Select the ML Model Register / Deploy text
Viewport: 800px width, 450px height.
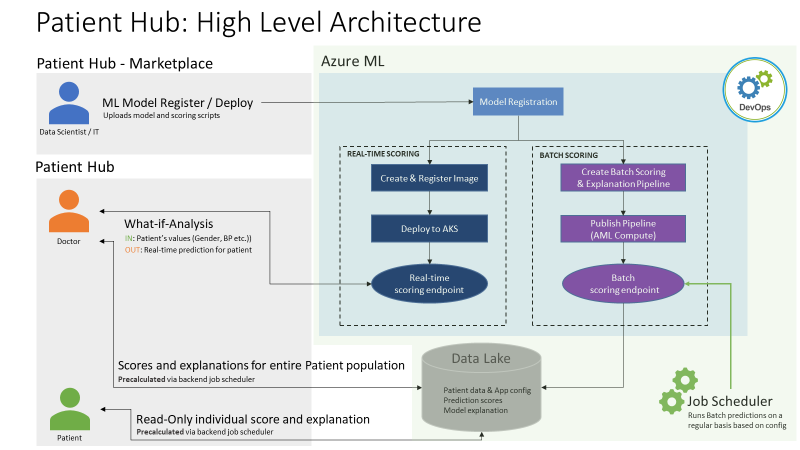click(x=178, y=103)
